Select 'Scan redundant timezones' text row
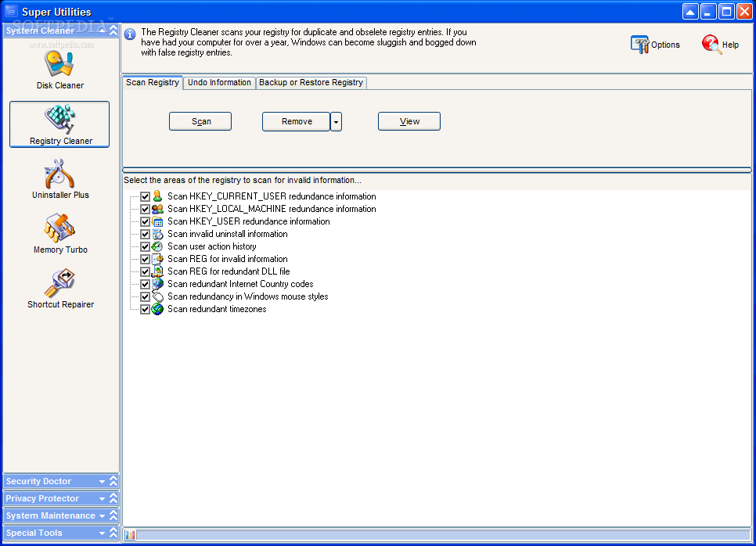The height and width of the screenshot is (546, 756). [x=217, y=309]
